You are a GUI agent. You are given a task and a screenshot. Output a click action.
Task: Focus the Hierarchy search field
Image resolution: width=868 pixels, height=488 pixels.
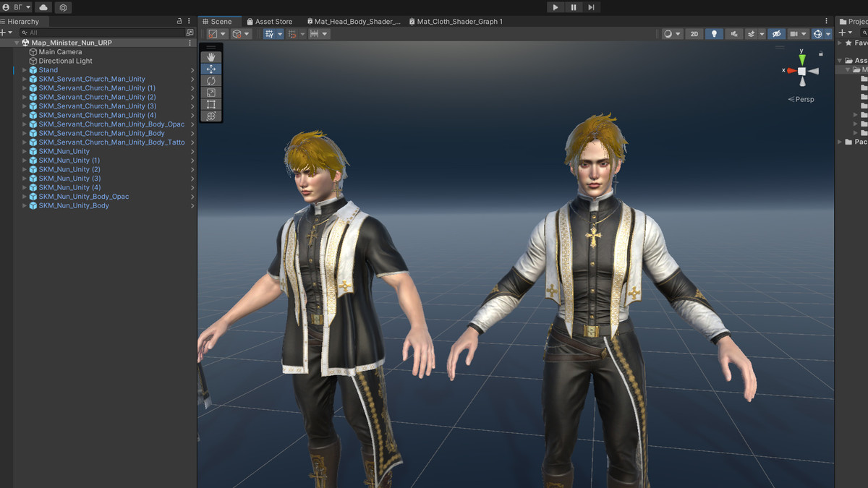pyautogui.click(x=102, y=33)
